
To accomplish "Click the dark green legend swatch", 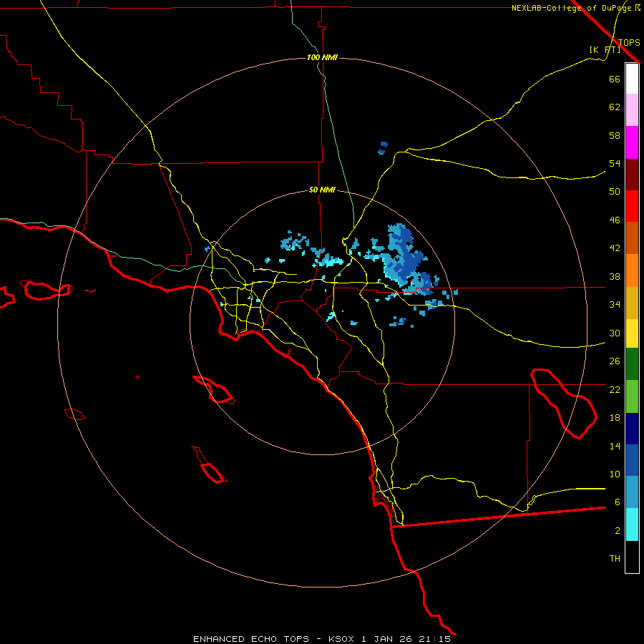I will coord(632,364).
